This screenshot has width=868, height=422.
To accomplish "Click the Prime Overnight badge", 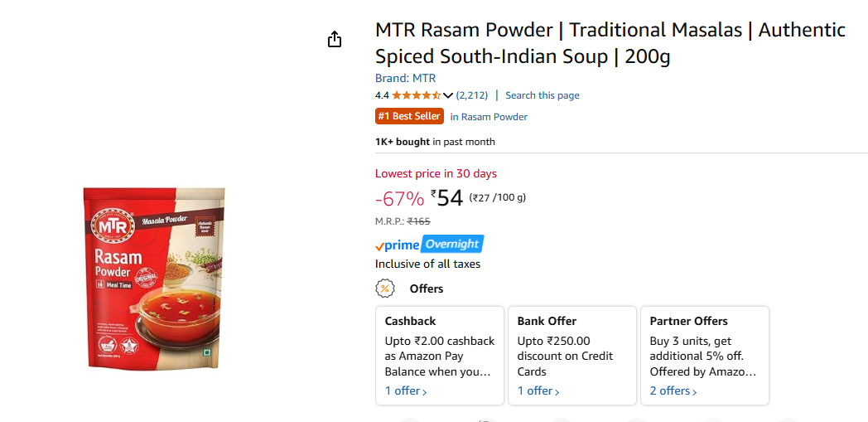I will pos(430,245).
